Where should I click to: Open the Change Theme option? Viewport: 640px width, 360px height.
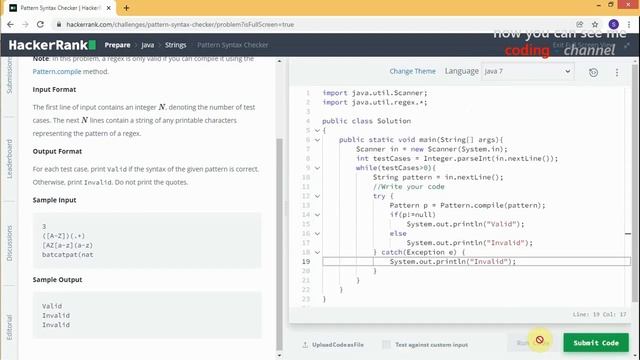click(412, 71)
